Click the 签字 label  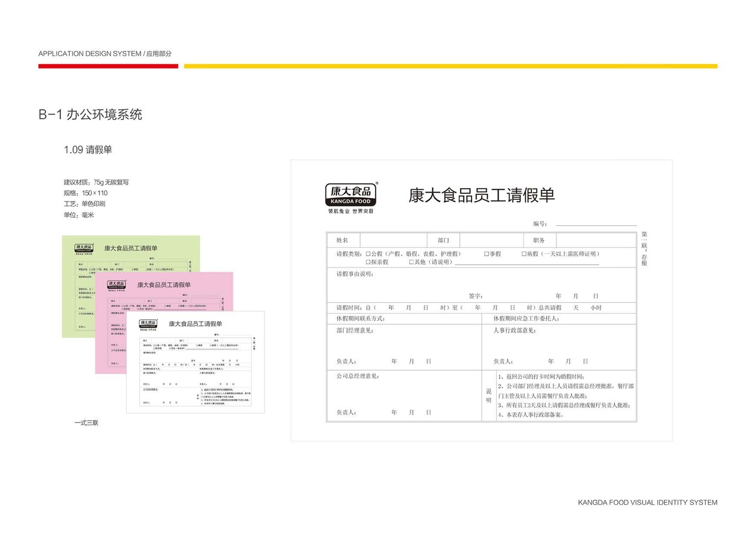(476, 296)
